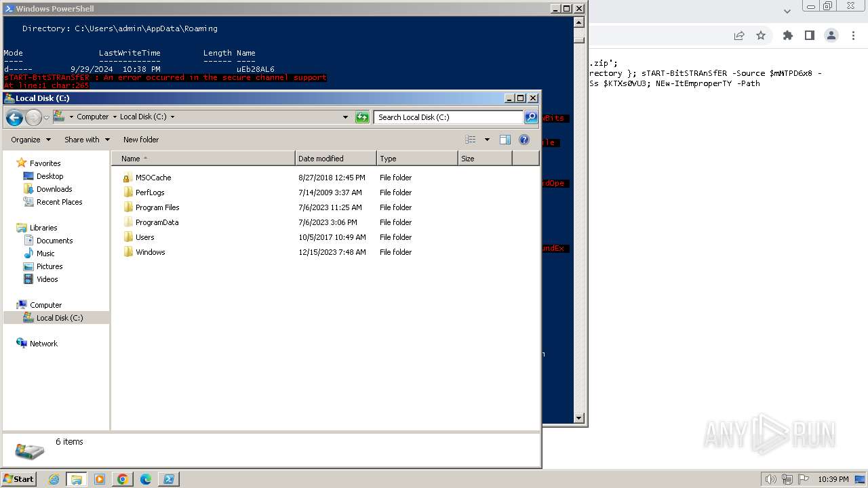Click the Windows Start button
868x488 pixels.
pyautogui.click(x=18, y=479)
